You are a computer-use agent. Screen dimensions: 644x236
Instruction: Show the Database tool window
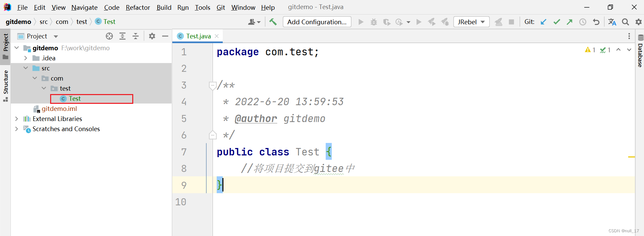coord(640,54)
